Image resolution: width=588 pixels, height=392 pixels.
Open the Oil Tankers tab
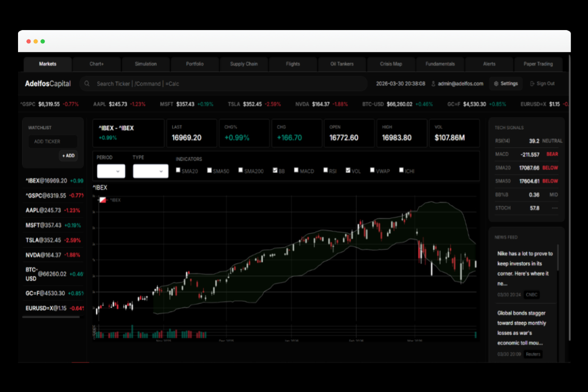342,64
